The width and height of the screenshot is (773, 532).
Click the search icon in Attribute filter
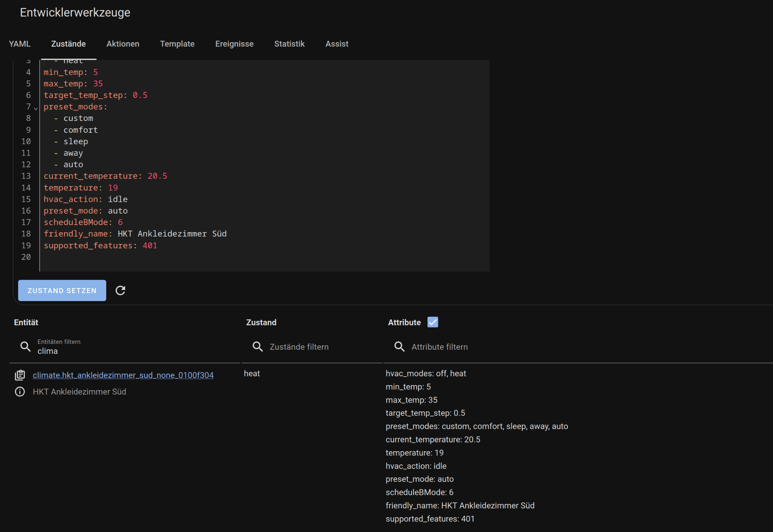(x=399, y=346)
